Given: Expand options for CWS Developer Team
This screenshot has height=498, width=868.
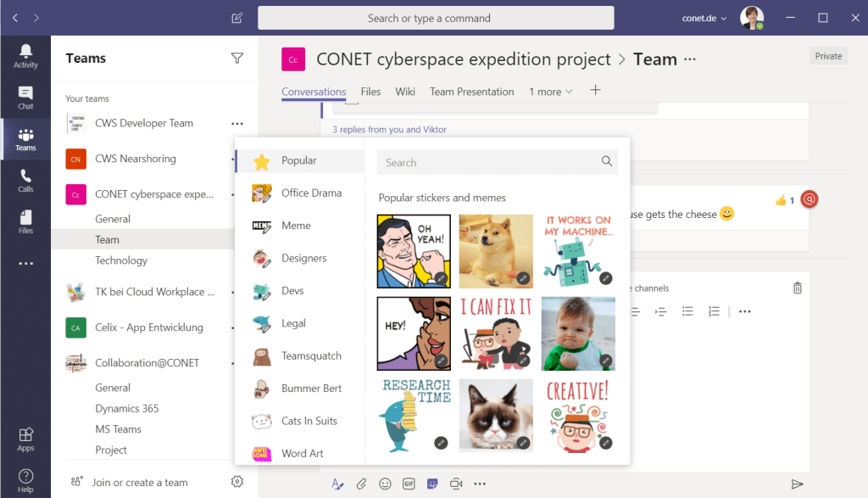Looking at the screenshot, I should (x=236, y=124).
